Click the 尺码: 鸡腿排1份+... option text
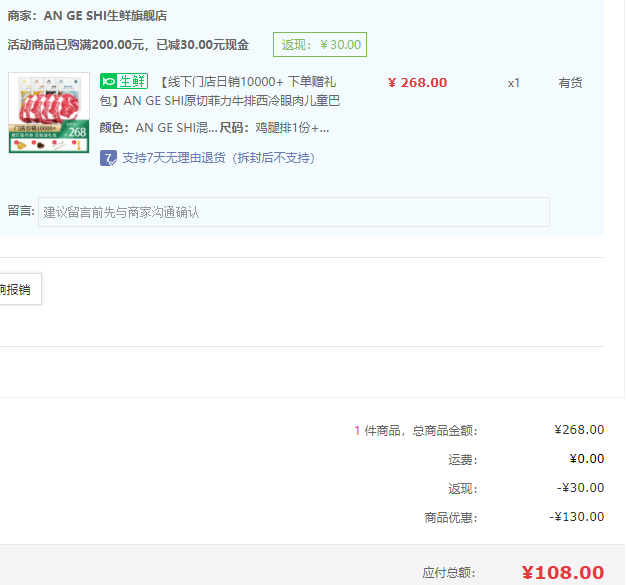This screenshot has height=585, width=627. pos(274,128)
